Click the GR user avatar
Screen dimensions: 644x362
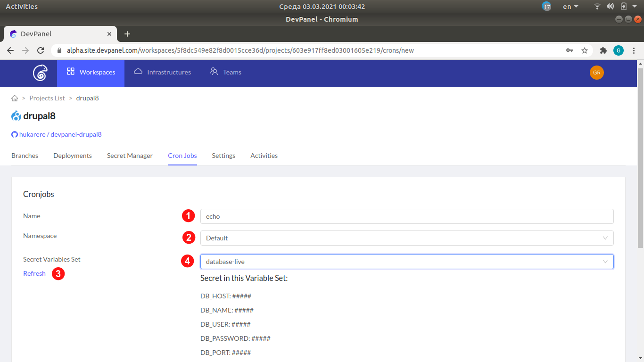[596, 73]
